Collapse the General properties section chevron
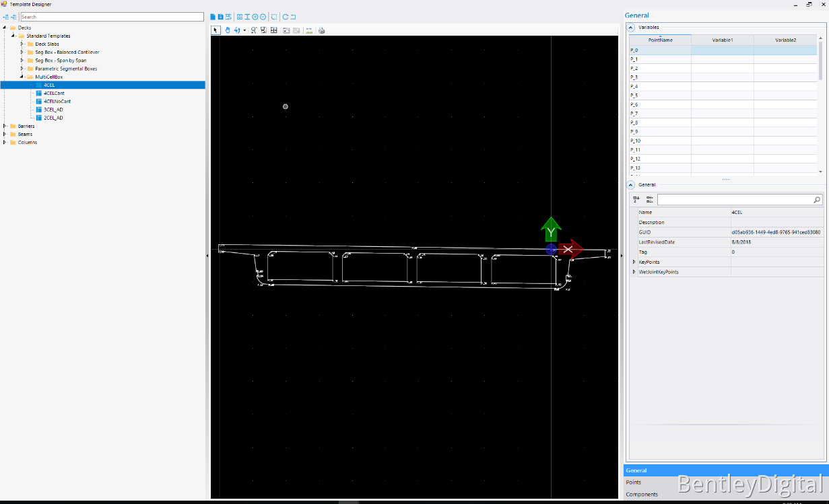This screenshot has height=504, width=829. click(631, 184)
